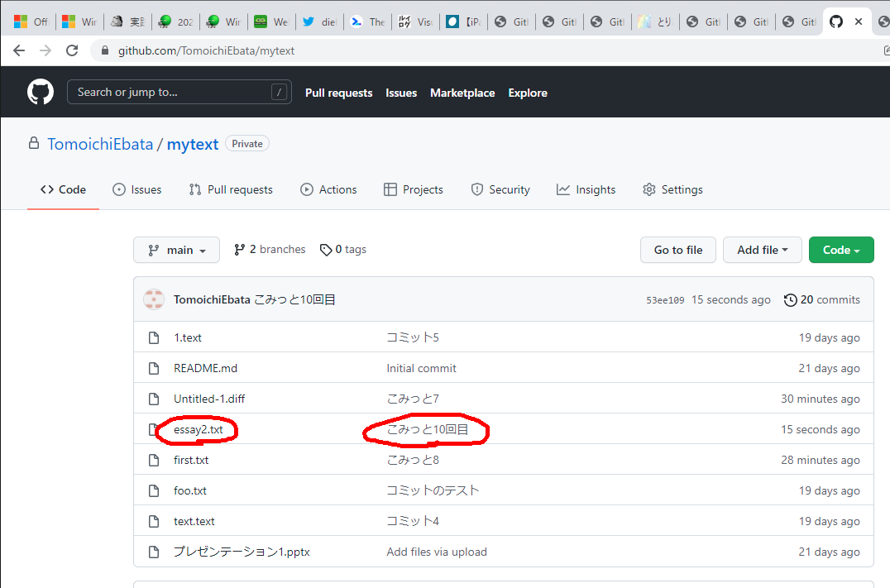This screenshot has height=588, width=890.
Task: Click branch icon beside 2 branches
Action: 240,250
